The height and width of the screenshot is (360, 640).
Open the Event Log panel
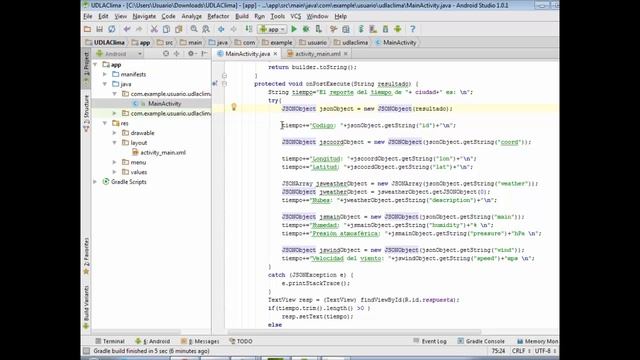pos(430,341)
